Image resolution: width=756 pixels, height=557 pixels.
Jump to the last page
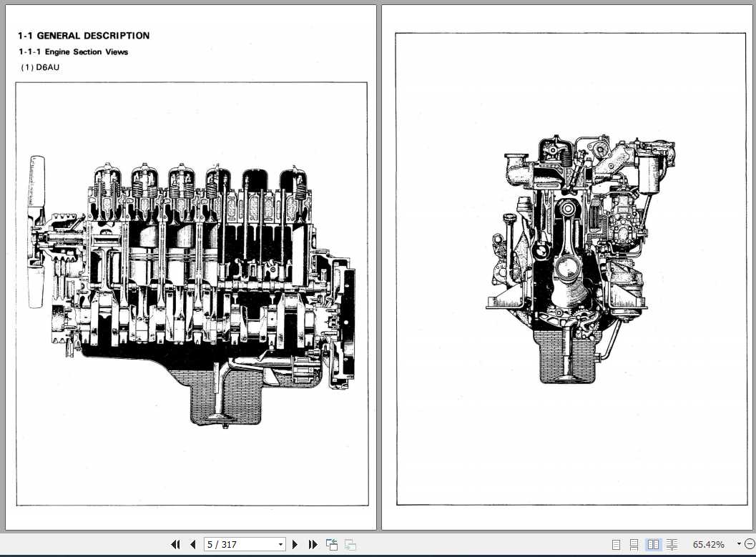(313, 544)
